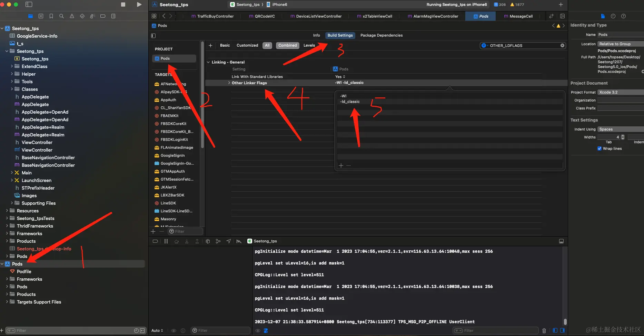Click the Run (play) button
This screenshot has width=644, height=336.
tap(139, 4)
